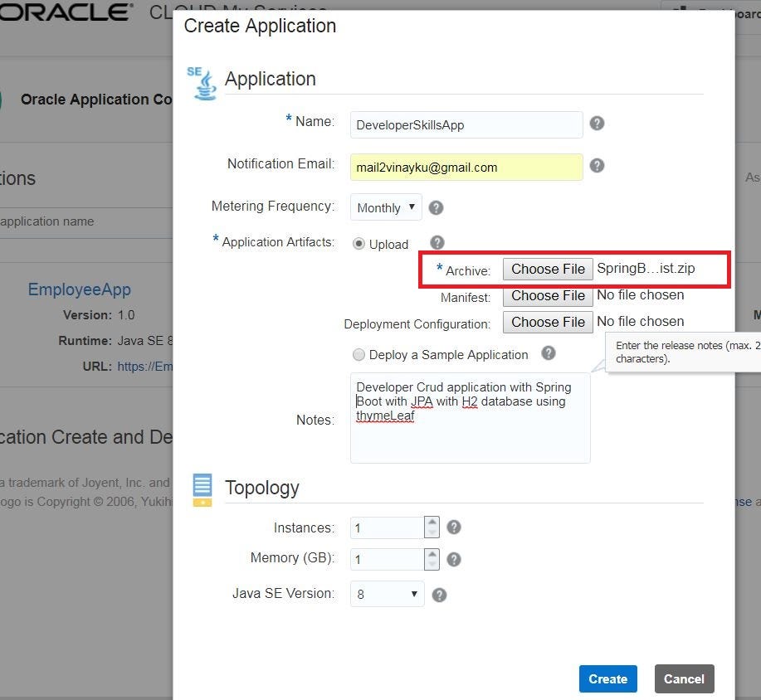Open help for the Instances field

tap(453, 527)
